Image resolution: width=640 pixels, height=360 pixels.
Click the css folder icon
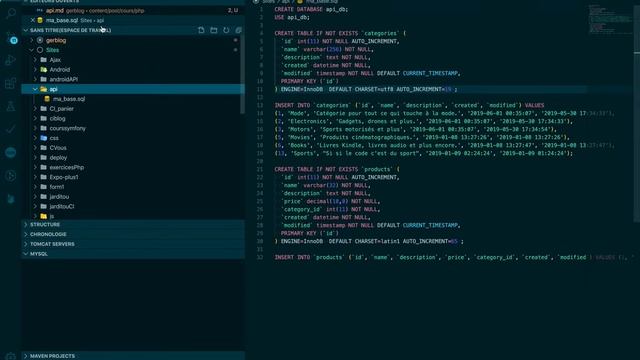(44, 138)
